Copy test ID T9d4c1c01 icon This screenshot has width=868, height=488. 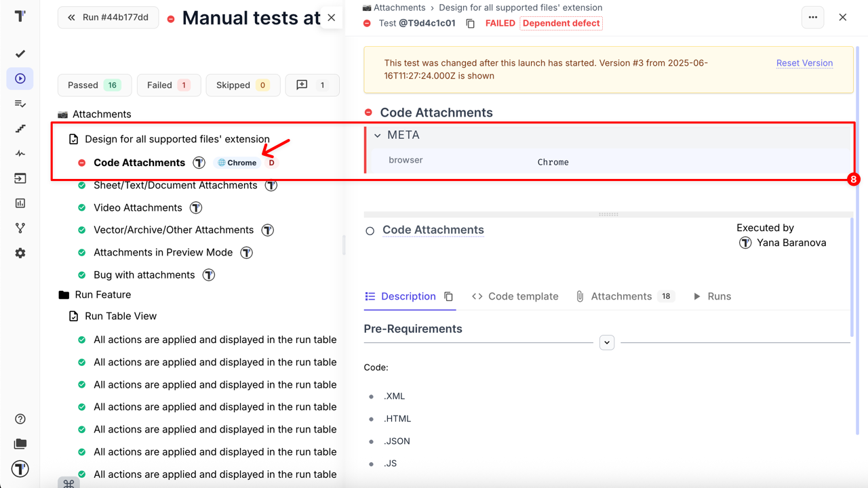(471, 23)
